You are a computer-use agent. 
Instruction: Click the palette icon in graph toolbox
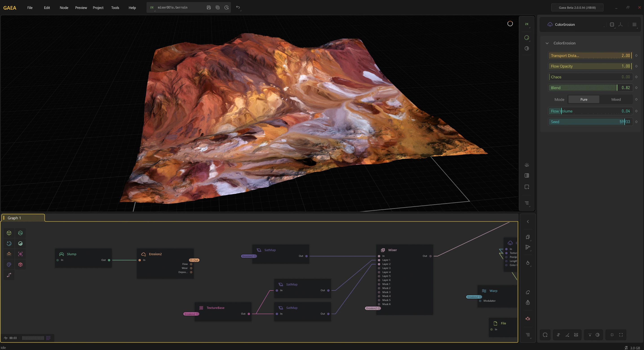[9, 264]
